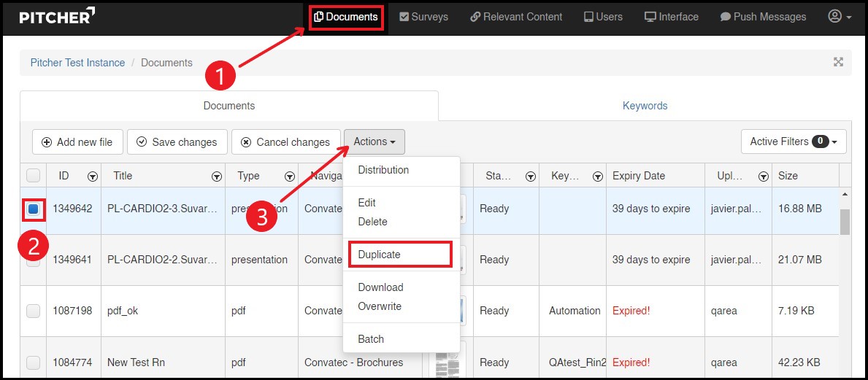Viewport: 868px width, 380px height.
Task: Click the filter icon on Type column
Action: [x=290, y=177]
